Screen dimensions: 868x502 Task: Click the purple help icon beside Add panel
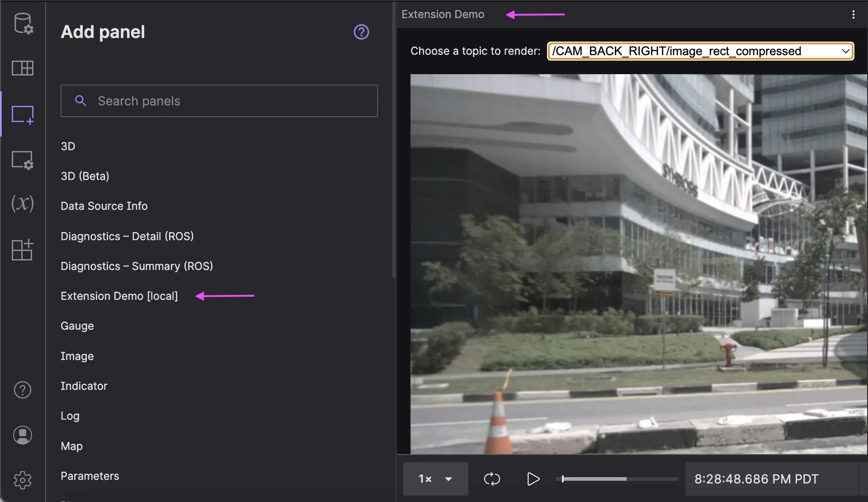pos(361,32)
